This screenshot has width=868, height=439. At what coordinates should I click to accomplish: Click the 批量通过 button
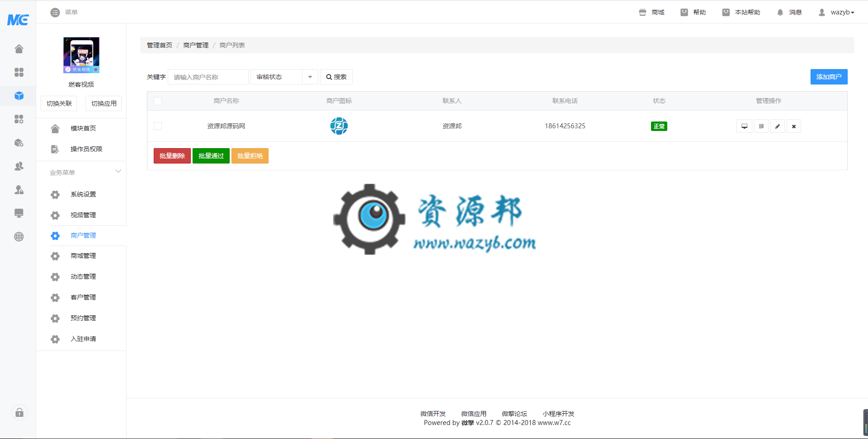point(211,156)
